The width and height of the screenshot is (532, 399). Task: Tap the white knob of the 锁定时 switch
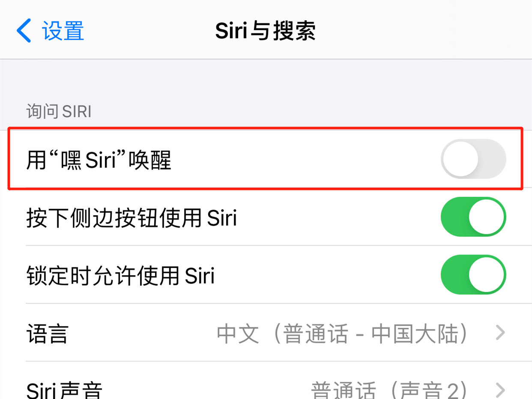coord(487,274)
